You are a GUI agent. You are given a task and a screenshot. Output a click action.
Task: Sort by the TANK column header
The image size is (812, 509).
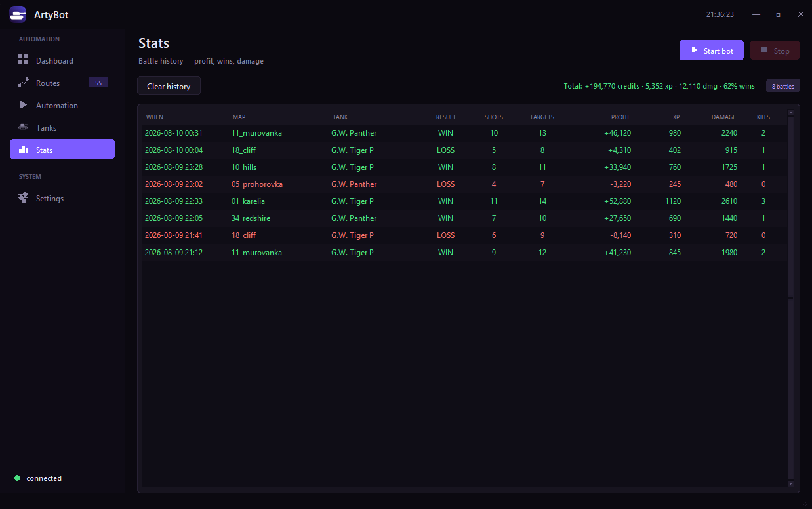tap(340, 117)
